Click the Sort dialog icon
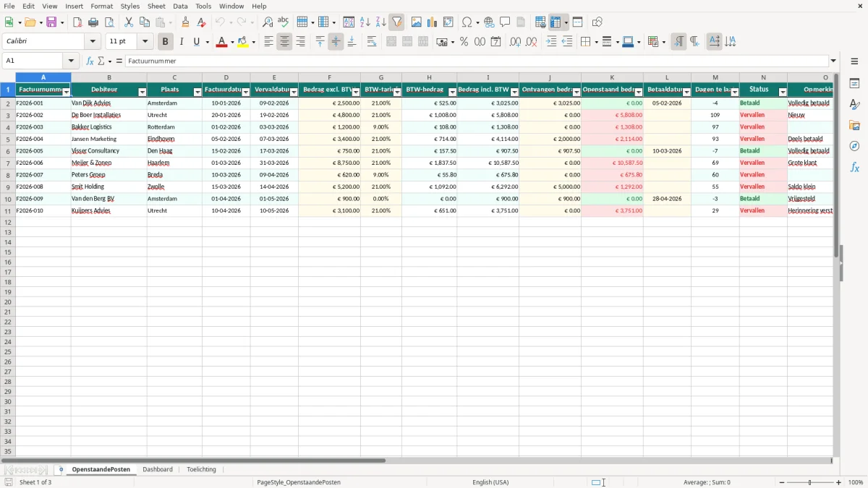 pyautogui.click(x=349, y=22)
